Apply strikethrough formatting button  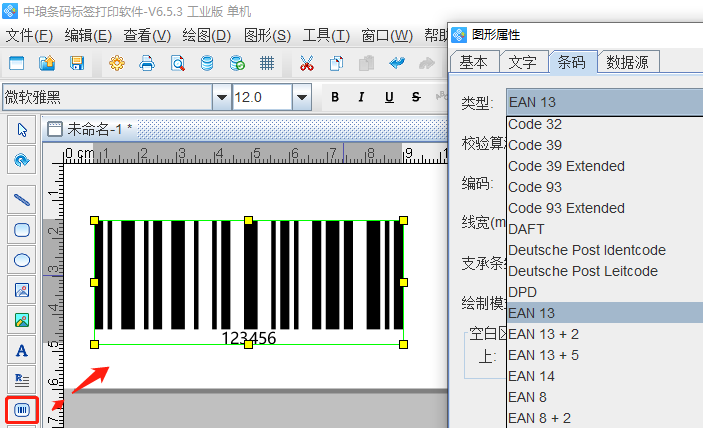[x=416, y=97]
